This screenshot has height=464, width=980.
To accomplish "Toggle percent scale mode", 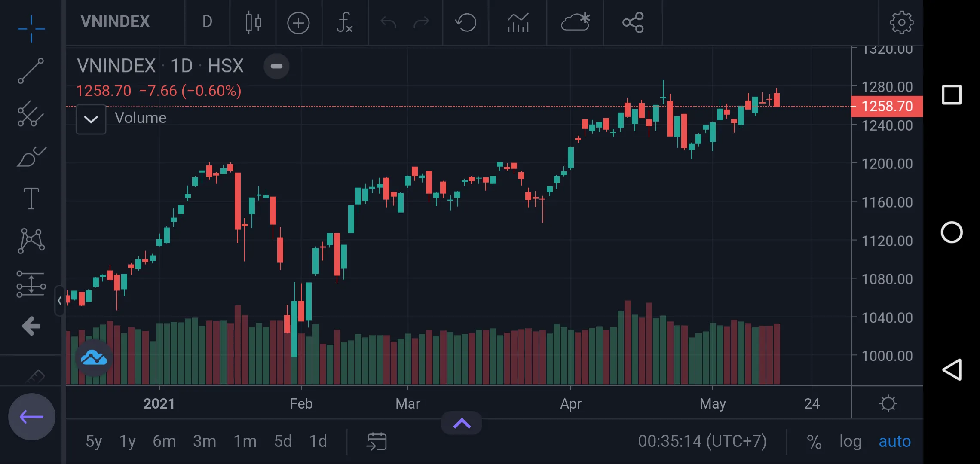I will 814,442.
